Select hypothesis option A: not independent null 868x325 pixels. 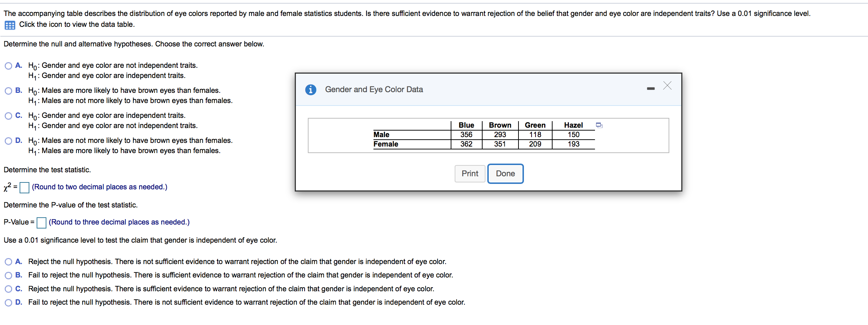8,66
